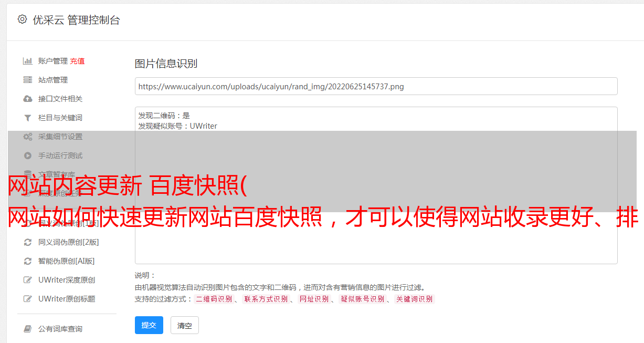Screen dimensions: 644x343
Task: Click the bar chart icon for 账户管理
Action: [28, 61]
